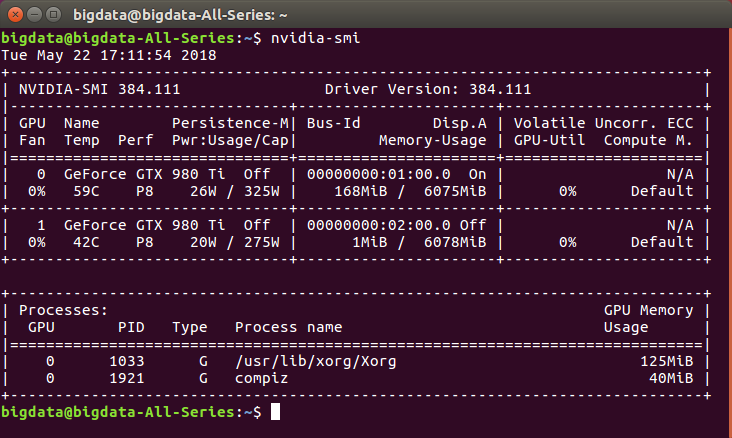Screen dimensions: 732x438
Task: Click the cursor at the bottom prompt
Action: point(276,412)
